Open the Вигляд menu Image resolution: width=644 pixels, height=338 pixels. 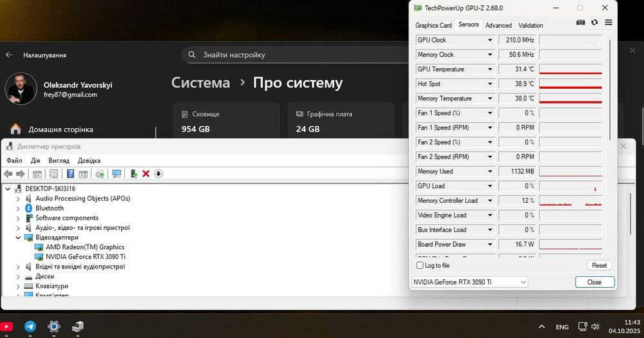coord(59,160)
